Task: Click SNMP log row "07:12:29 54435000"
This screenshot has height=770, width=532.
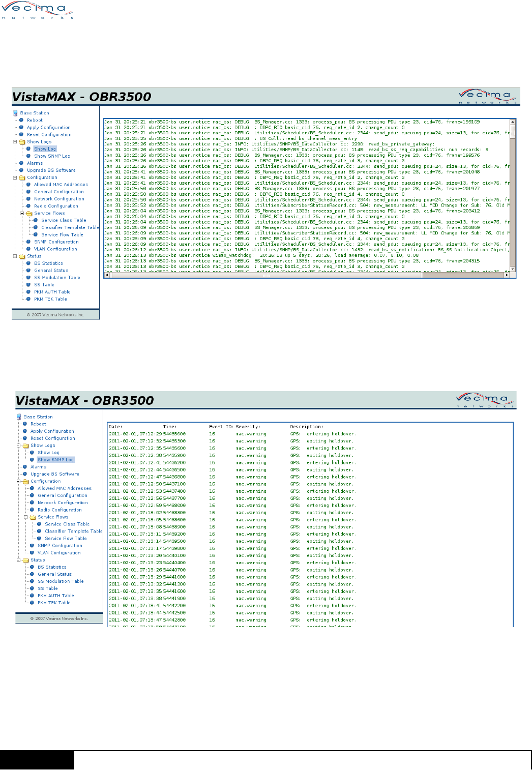Action: click(x=232, y=434)
